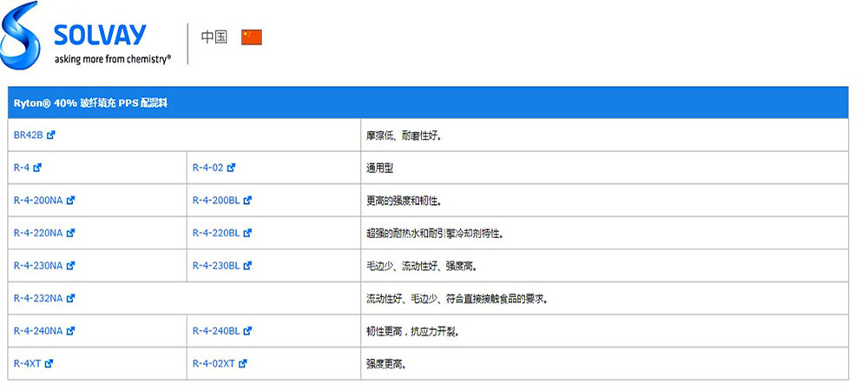Screen dimensions: 868x391
Task: Open the R-4-220NA product link
Action: 38,233
